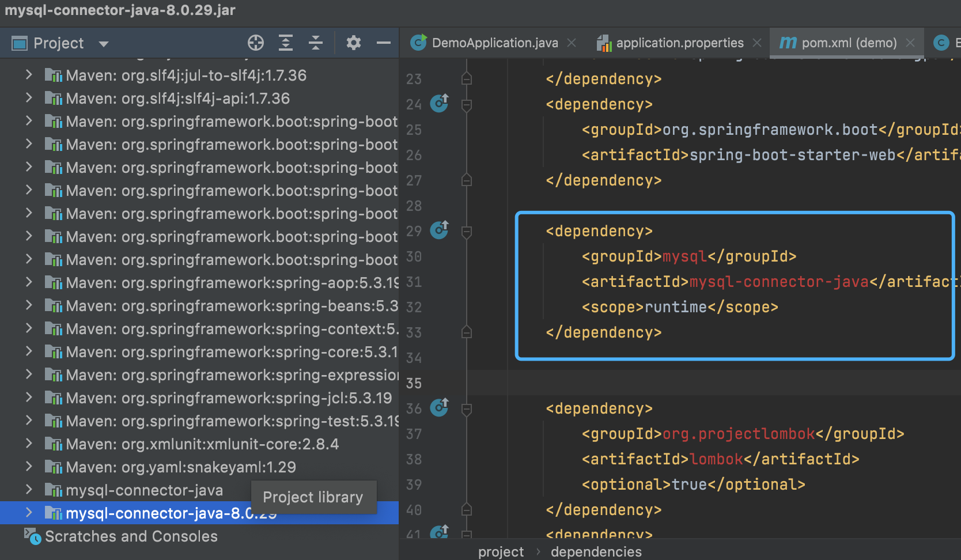Click the class icon on DemoApplication.java tab
This screenshot has width=961, height=560.
pos(419,42)
